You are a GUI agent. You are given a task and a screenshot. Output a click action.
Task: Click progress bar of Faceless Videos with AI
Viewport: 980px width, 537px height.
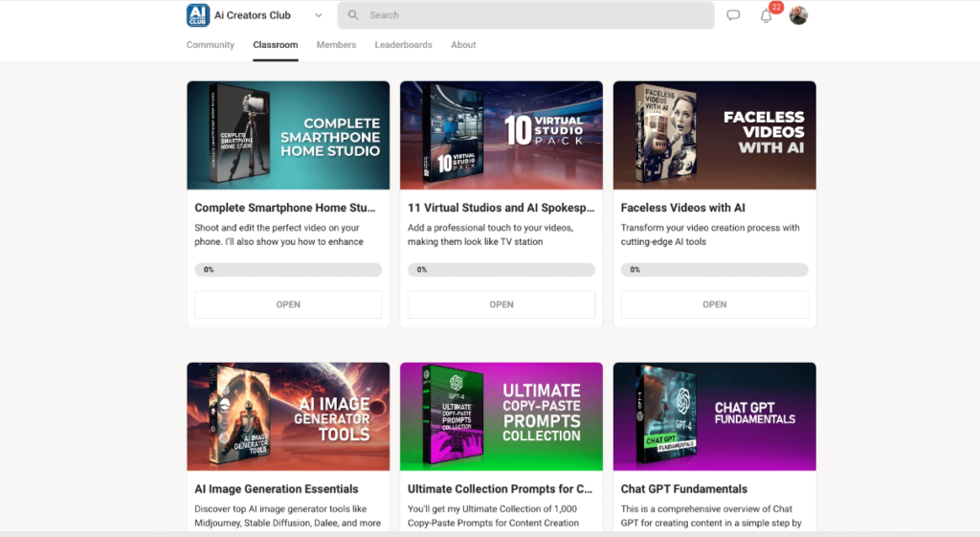click(x=714, y=269)
